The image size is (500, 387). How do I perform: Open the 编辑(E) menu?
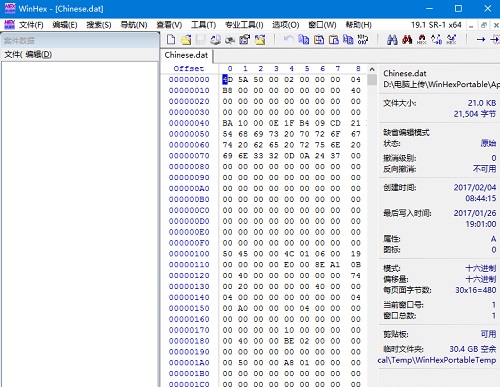point(65,25)
